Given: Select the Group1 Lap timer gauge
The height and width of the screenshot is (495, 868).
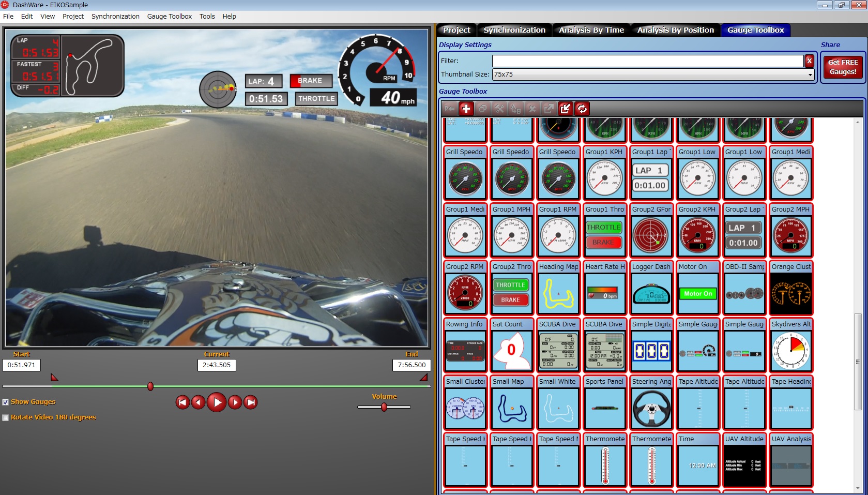Looking at the screenshot, I should [651, 173].
